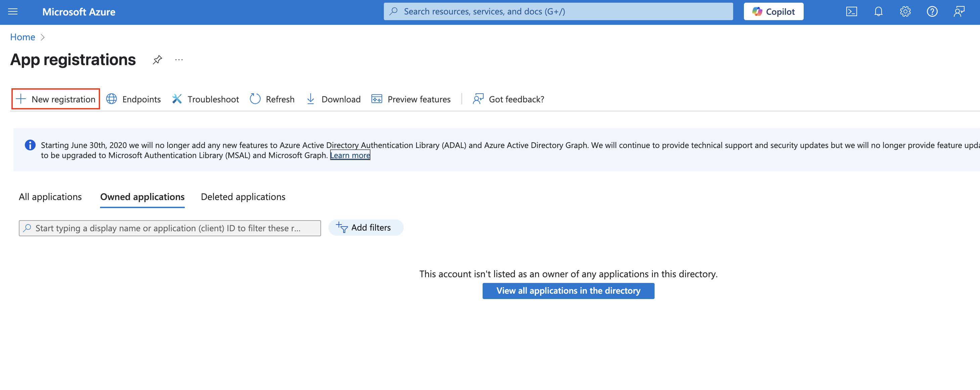Refresh the app registrations list
Viewport: 980px width, 390px height.
(x=272, y=99)
